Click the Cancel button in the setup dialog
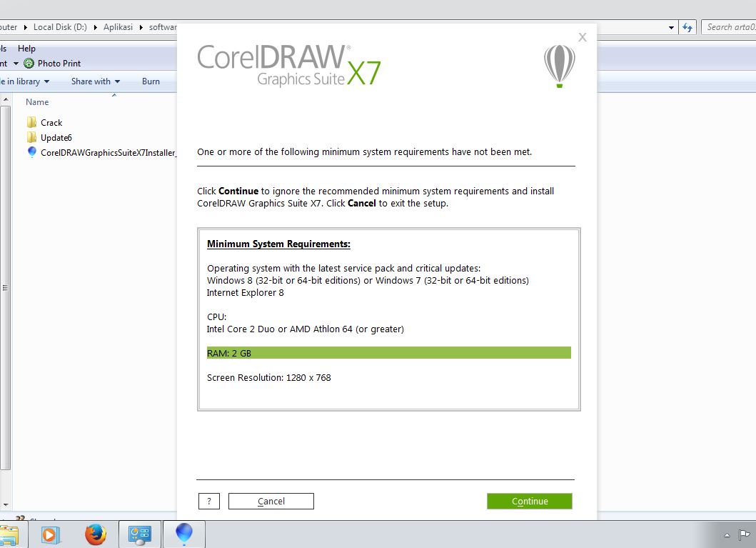This screenshot has width=756, height=548. 271,502
